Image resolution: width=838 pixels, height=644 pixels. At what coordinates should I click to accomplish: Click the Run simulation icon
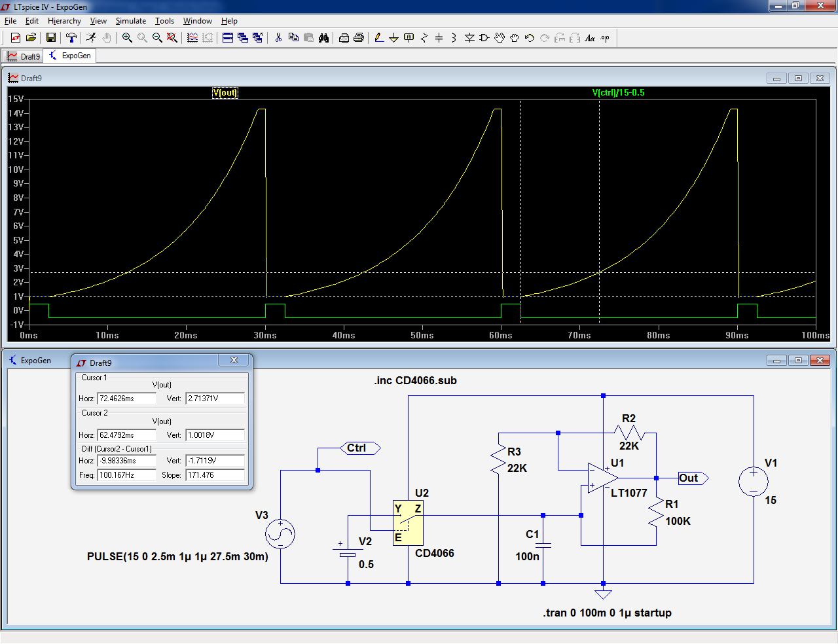(91, 38)
